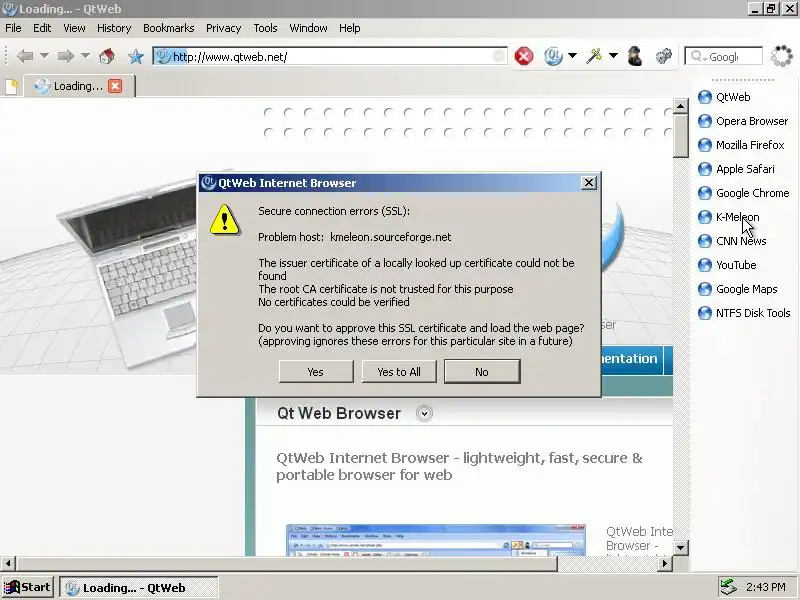Click No in SSL dialog
This screenshot has height=600, width=800.
coord(482,371)
